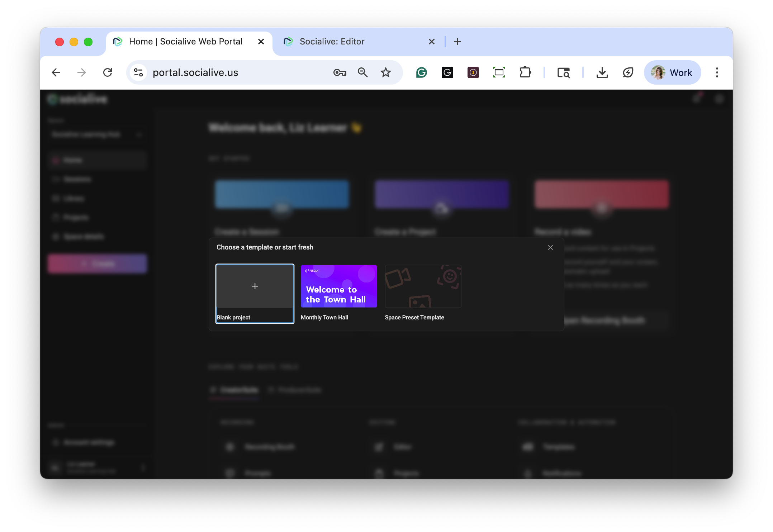Select the Home Socialive Web Portal tab
Screen dimensions: 773x532
tap(185, 42)
